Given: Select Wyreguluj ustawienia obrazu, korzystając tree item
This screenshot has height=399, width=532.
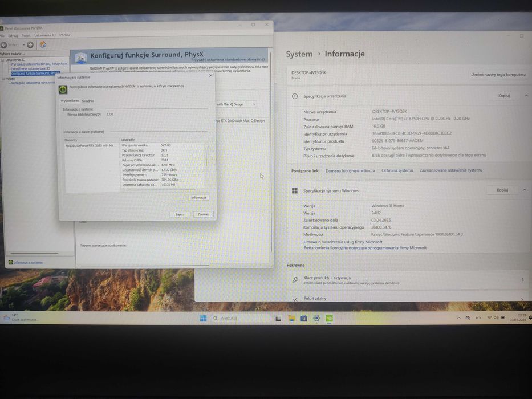Looking at the screenshot, I should pyautogui.click(x=39, y=64).
